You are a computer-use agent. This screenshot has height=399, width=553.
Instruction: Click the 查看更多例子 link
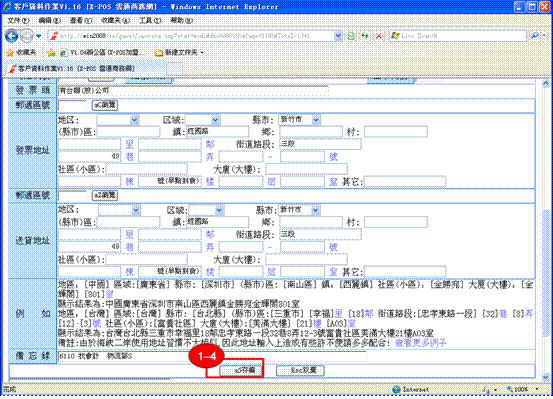click(420, 343)
